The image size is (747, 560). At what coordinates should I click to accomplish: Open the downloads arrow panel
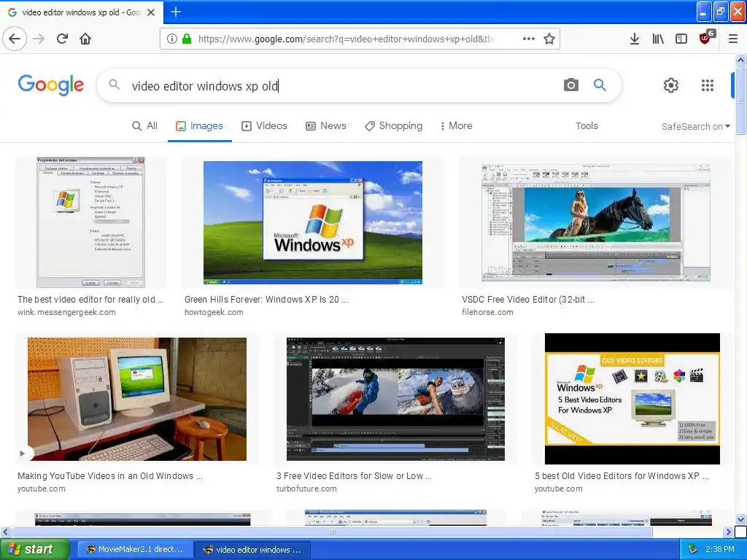tap(635, 39)
